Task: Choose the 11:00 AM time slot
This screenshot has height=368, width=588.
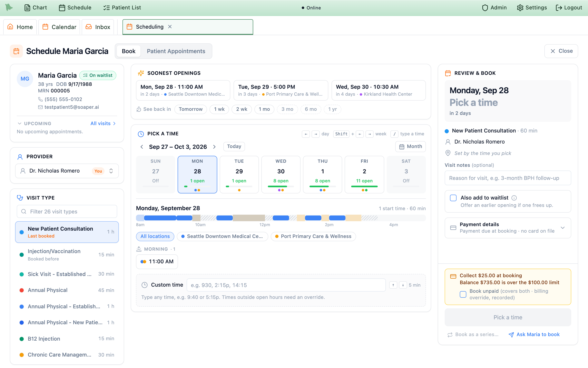Action: click(x=157, y=262)
